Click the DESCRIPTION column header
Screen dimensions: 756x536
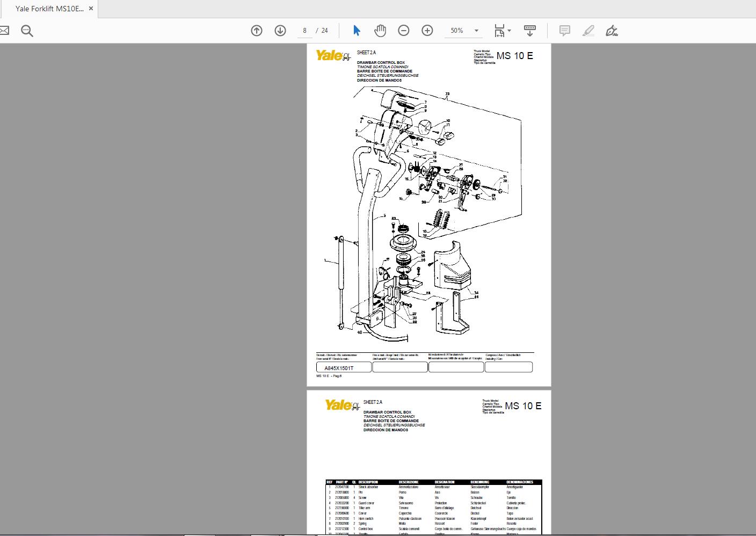pos(368,482)
